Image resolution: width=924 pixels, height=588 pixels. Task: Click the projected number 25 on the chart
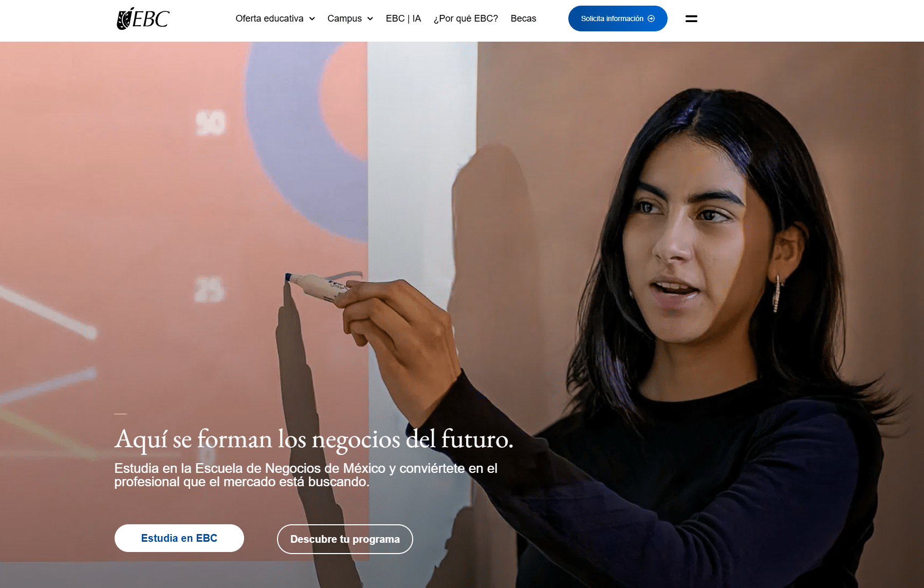pyautogui.click(x=209, y=289)
